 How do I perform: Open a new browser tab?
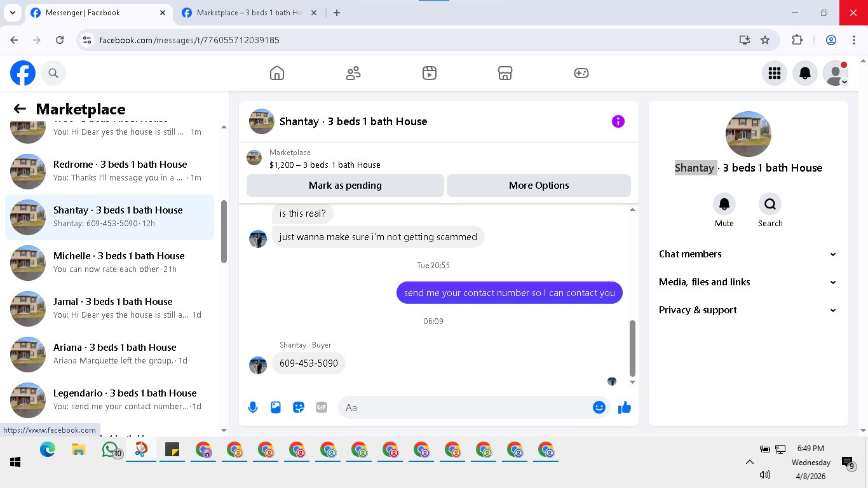[337, 13]
